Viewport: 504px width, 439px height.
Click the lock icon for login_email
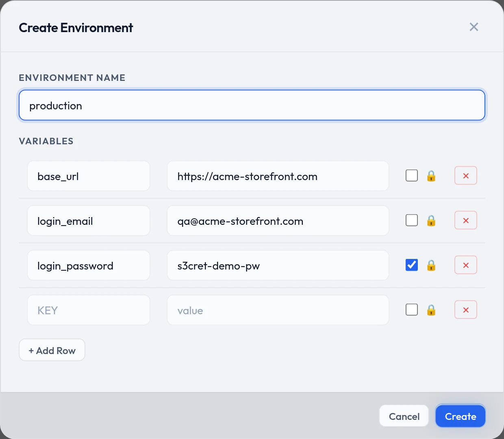tap(431, 221)
